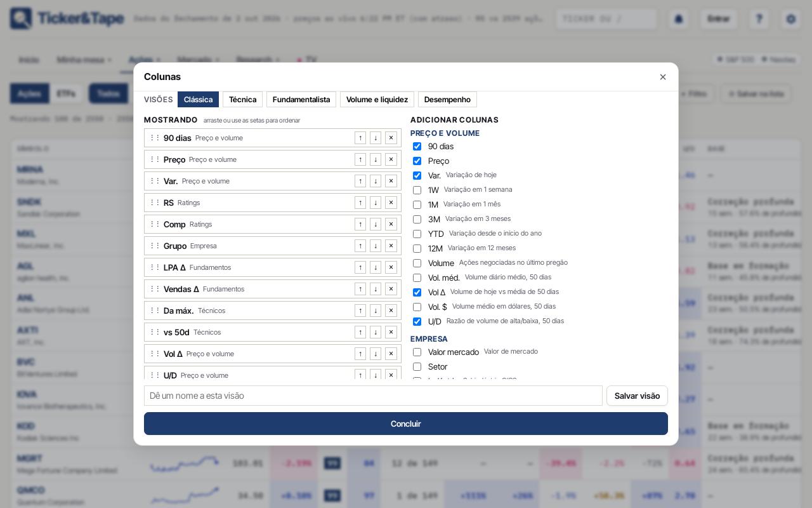
Task: Click the Concluir button
Action: click(406, 424)
